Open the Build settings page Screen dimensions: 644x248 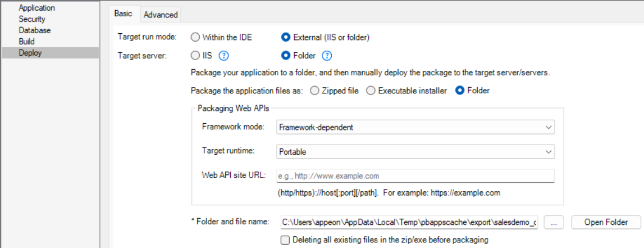(26, 42)
